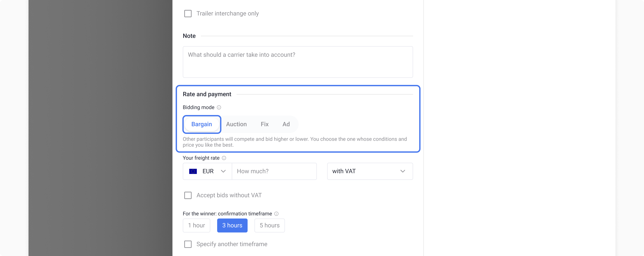
Task: Switch to Auction bidding mode
Action: [x=236, y=124]
